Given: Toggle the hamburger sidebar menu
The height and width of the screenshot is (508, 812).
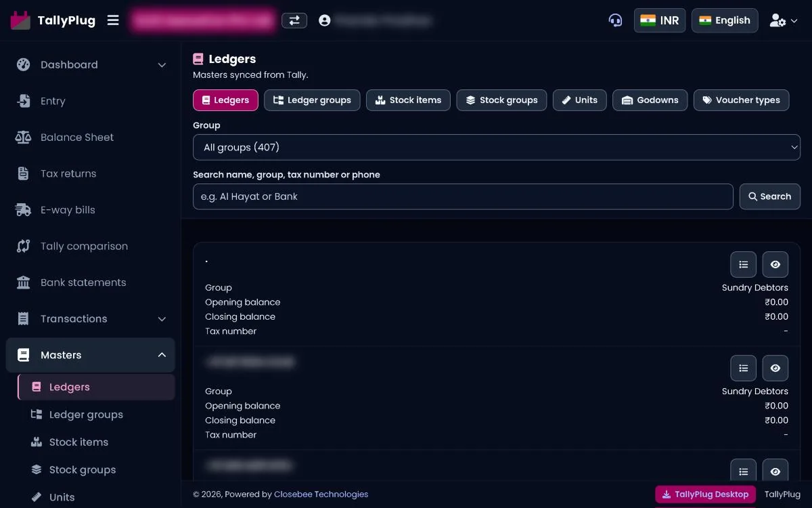Looking at the screenshot, I should pyautogui.click(x=113, y=20).
